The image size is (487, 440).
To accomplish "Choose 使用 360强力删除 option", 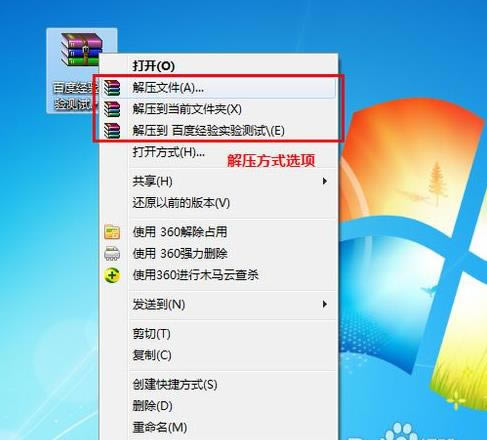I will [x=218, y=253].
